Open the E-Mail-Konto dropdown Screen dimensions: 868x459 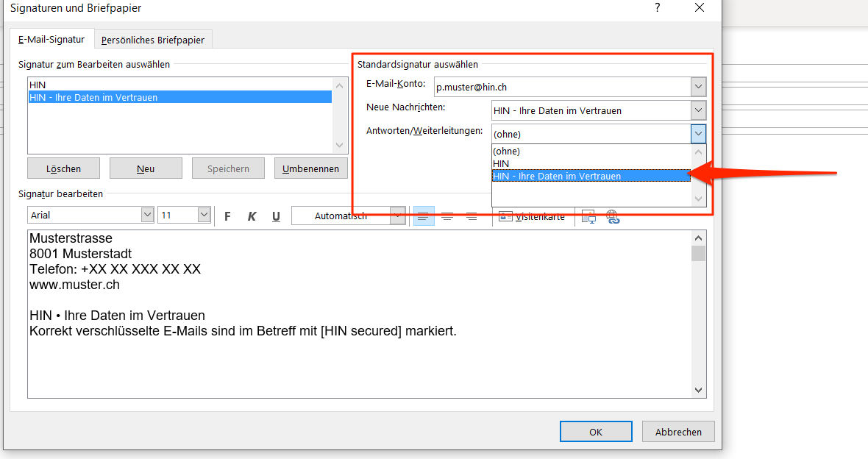[x=699, y=87]
